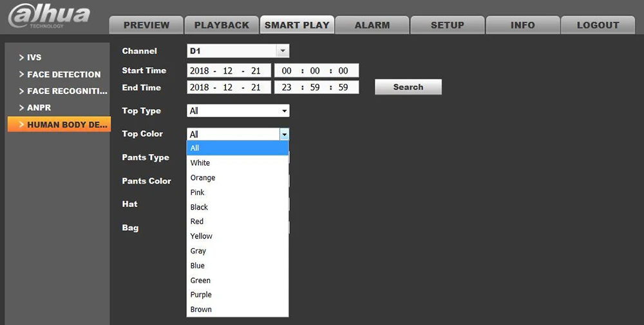Open the Channel D1 dropdown
Image resolution: width=644 pixels, height=325 pixels.
(238, 51)
